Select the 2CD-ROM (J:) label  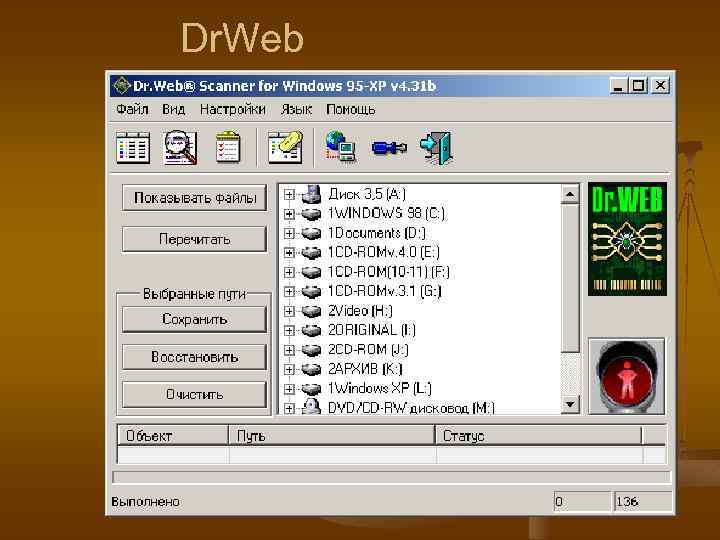click(x=368, y=350)
